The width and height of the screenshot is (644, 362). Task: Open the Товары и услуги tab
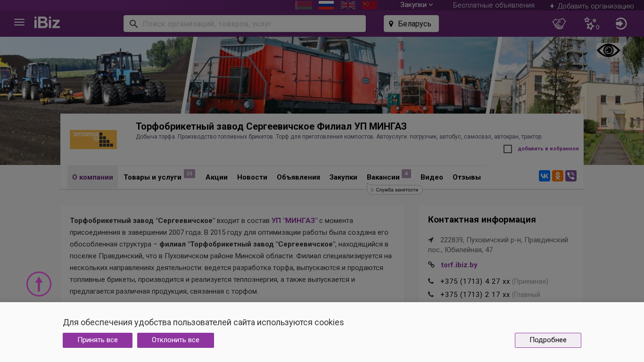159,177
